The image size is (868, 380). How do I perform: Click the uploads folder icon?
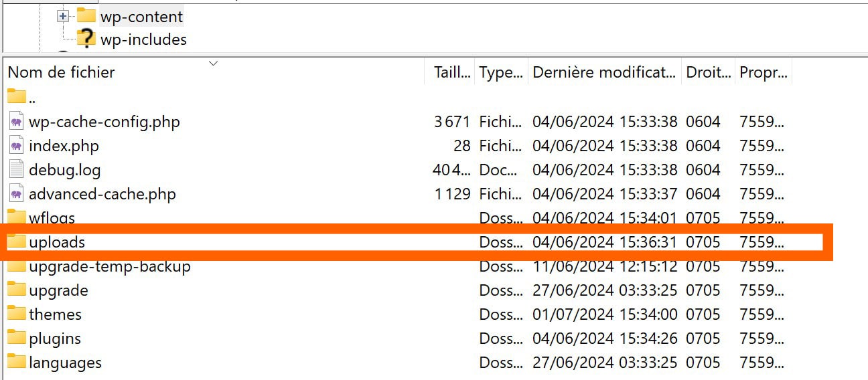tap(16, 242)
